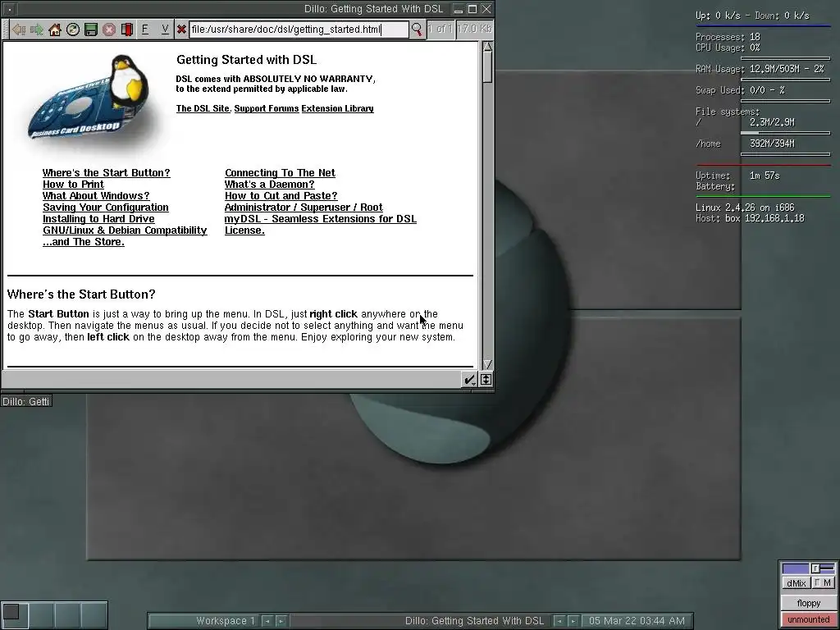The width and height of the screenshot is (840, 630).
Task: Click the red Stop loading icon
Action: [109, 30]
